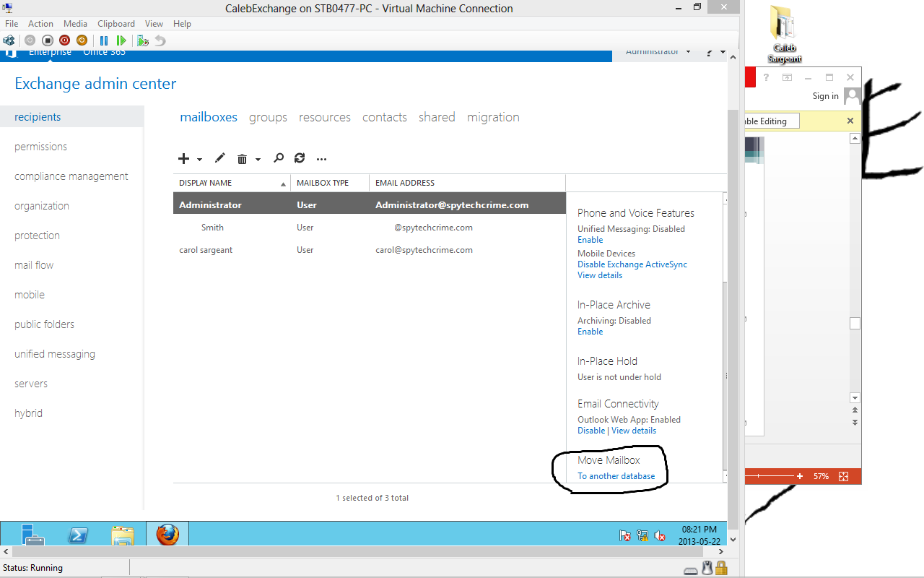
Task: Open the help dropdown arrow in Exchange header
Action: point(722,53)
